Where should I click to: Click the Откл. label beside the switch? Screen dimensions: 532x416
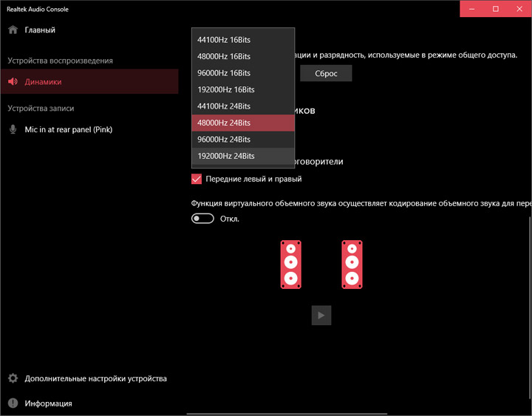[x=230, y=219]
